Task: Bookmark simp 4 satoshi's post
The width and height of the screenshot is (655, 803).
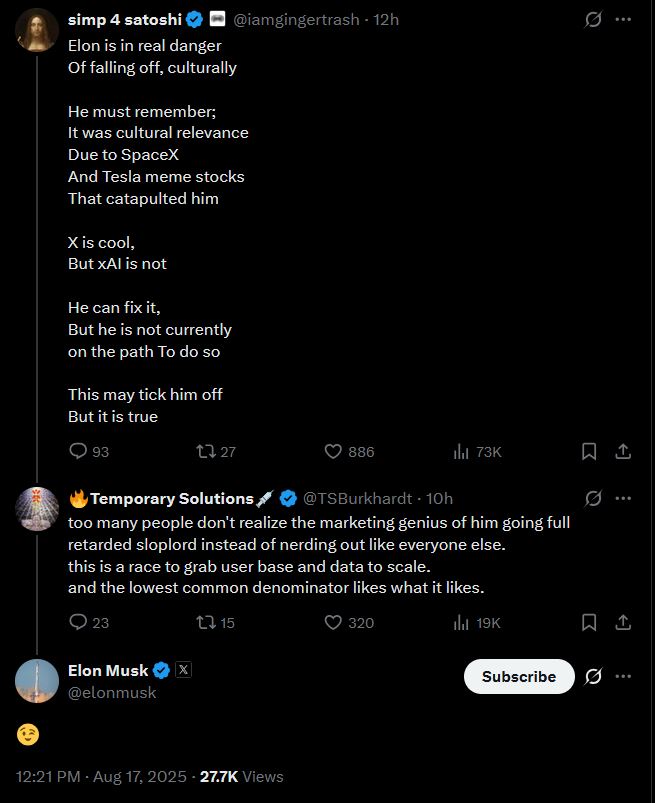Action: click(590, 451)
